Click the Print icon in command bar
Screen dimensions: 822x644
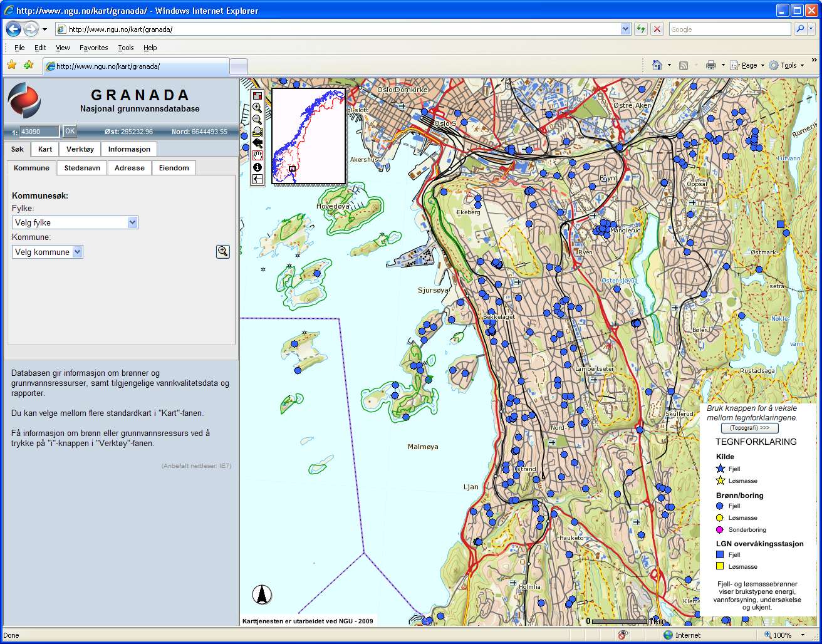[711, 65]
